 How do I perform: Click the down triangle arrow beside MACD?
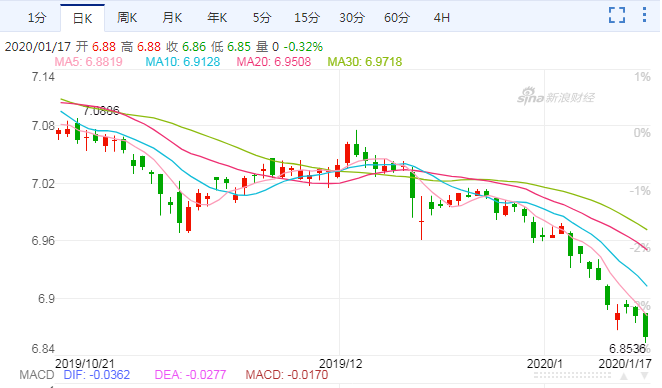pos(644,375)
